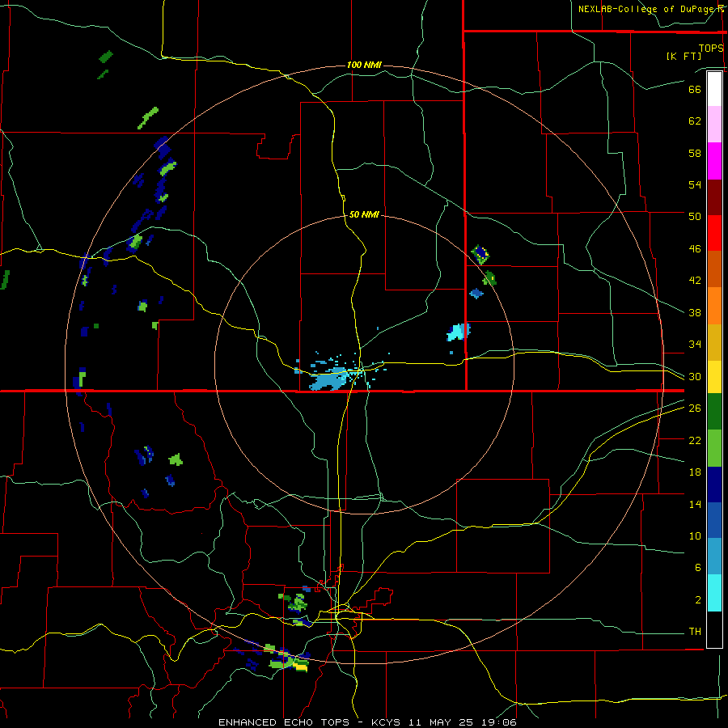Click the "ENHANCED ECHO TOPS - KCYS" caption
Image resolution: width=728 pixels, height=728 pixels.
[311, 722]
